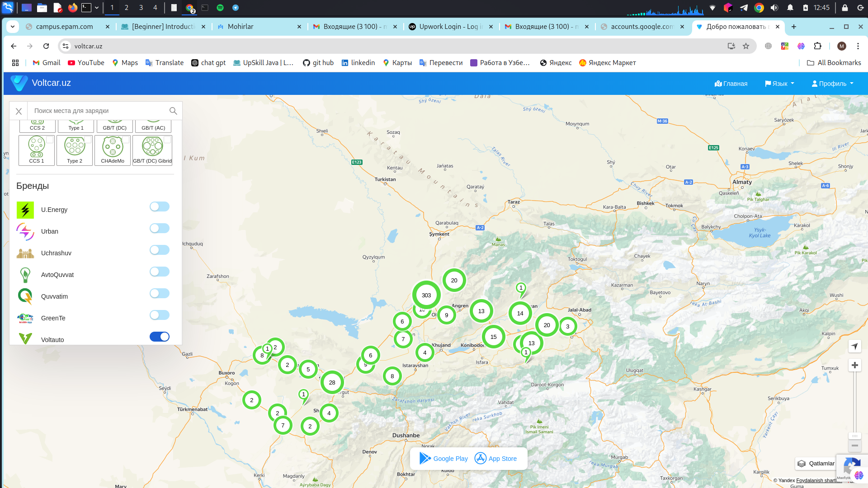Disable the Voltauto brand switch

pyautogui.click(x=160, y=337)
